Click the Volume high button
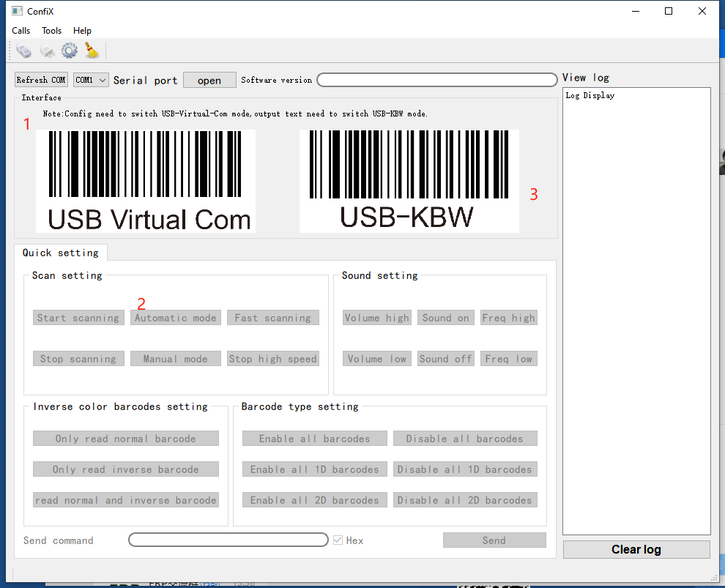 [377, 318]
